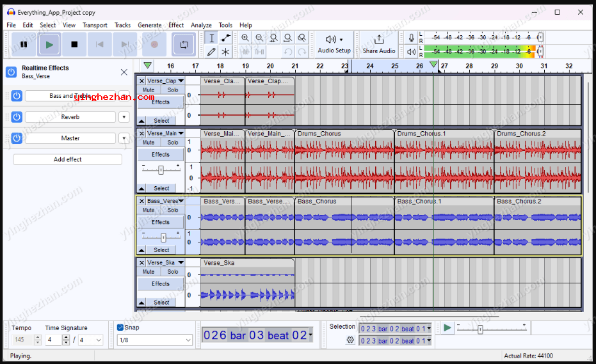Uncheck the Snap checkbox
The width and height of the screenshot is (596, 364).
120,328
